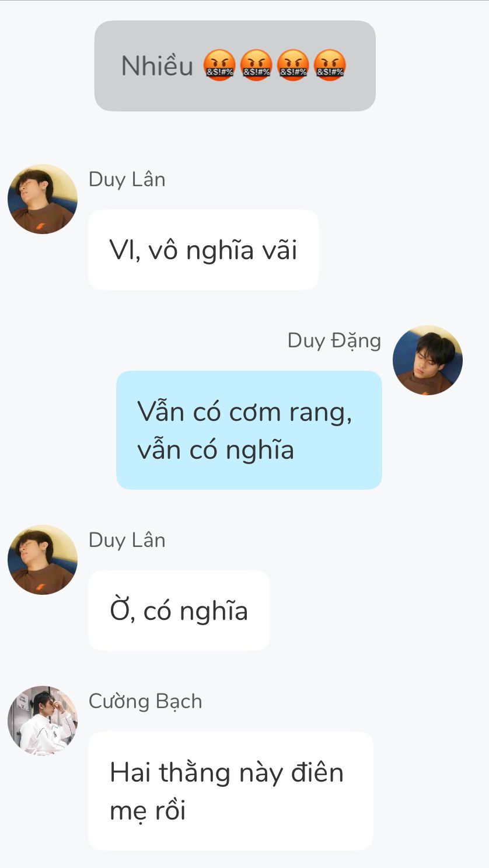Tap the last angry cursing emoji

click(x=330, y=65)
